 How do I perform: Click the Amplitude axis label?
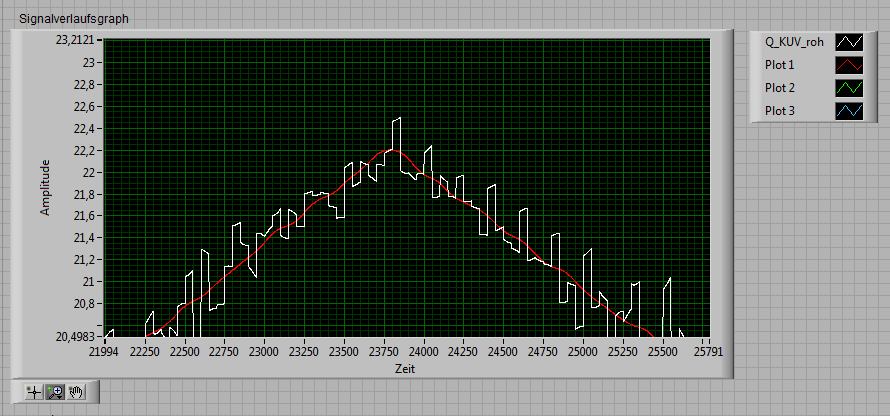(x=45, y=187)
